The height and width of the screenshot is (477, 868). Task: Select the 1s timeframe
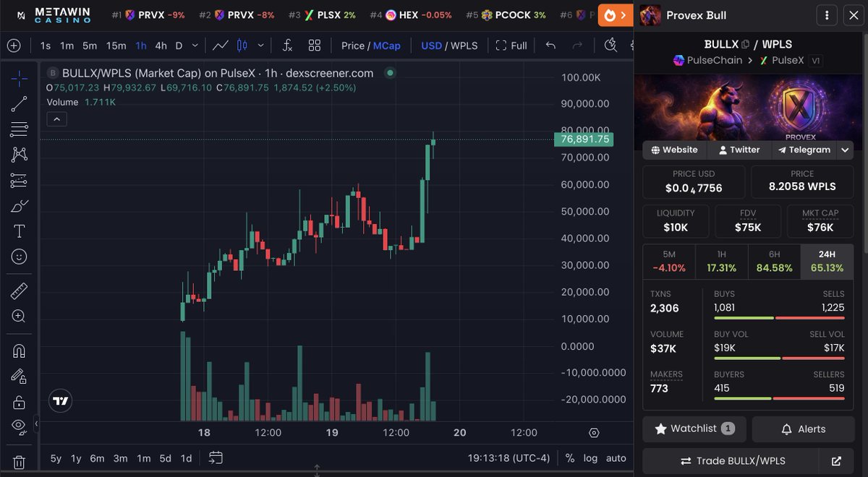pyautogui.click(x=46, y=46)
